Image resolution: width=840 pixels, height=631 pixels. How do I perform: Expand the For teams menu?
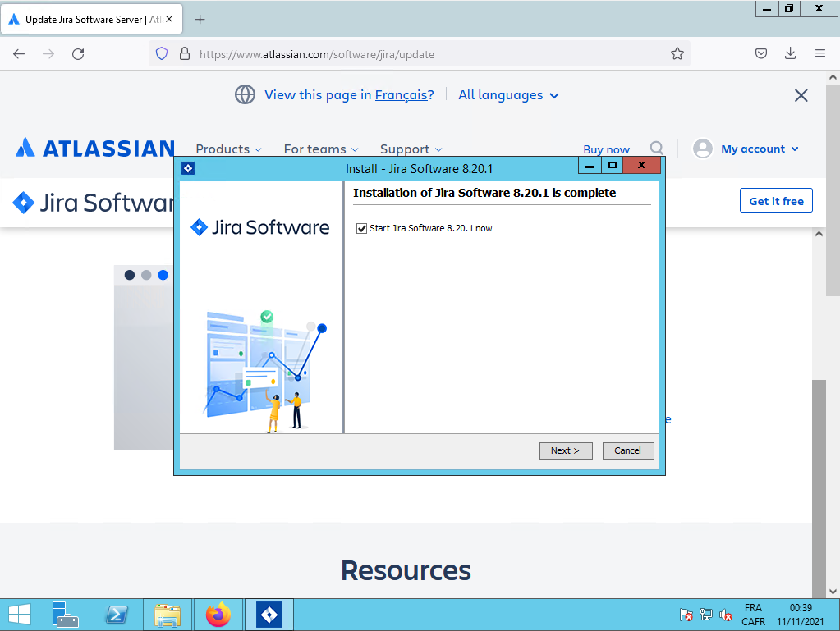click(x=321, y=149)
